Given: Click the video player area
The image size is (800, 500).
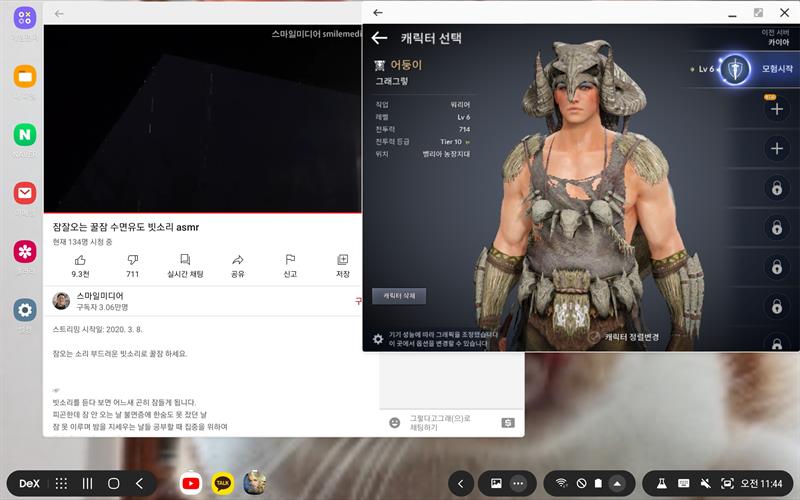Looking at the screenshot, I should (x=203, y=118).
